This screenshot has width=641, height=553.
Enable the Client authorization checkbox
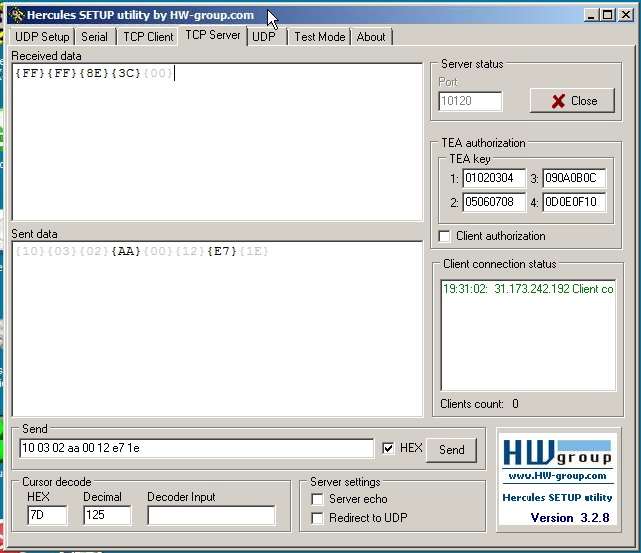pos(444,236)
